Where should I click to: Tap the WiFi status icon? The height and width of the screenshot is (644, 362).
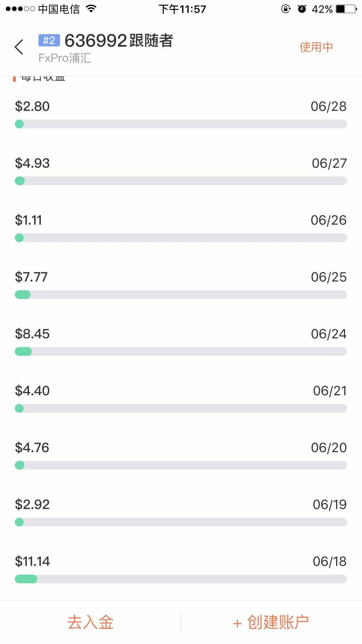tap(91, 9)
